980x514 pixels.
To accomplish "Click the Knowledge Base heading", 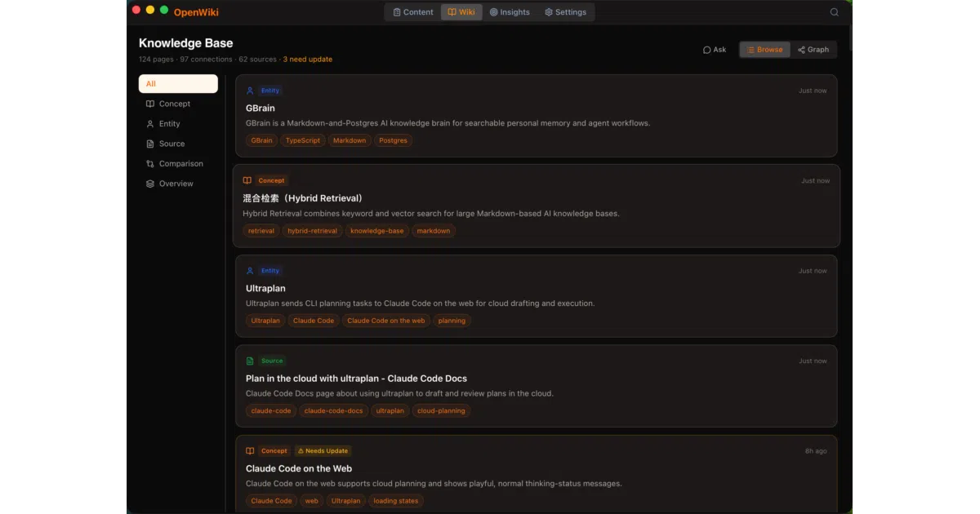I will [x=186, y=43].
